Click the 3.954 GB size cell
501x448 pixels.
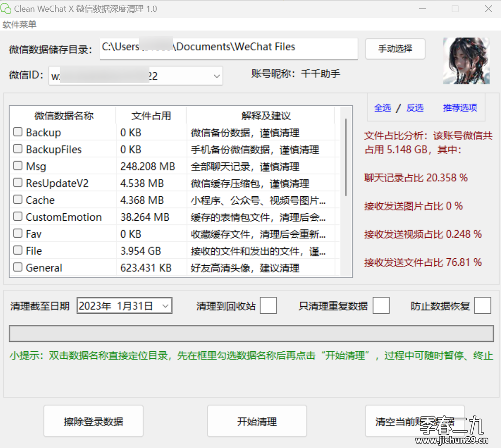pyautogui.click(x=141, y=251)
